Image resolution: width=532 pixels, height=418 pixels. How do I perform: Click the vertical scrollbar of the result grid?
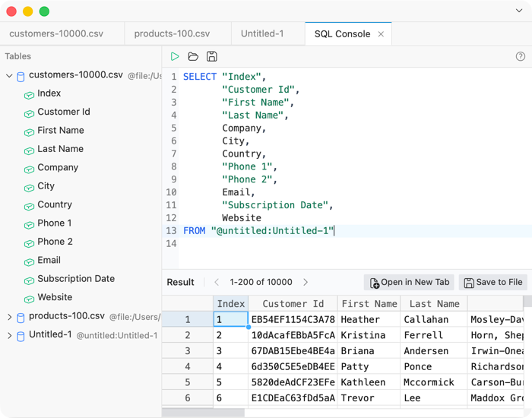[528, 301]
